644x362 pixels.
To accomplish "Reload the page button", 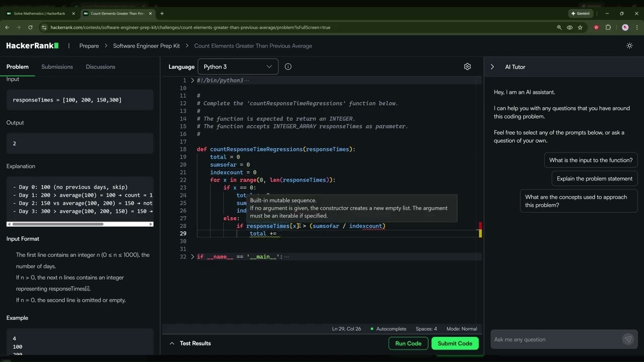I will (30, 28).
